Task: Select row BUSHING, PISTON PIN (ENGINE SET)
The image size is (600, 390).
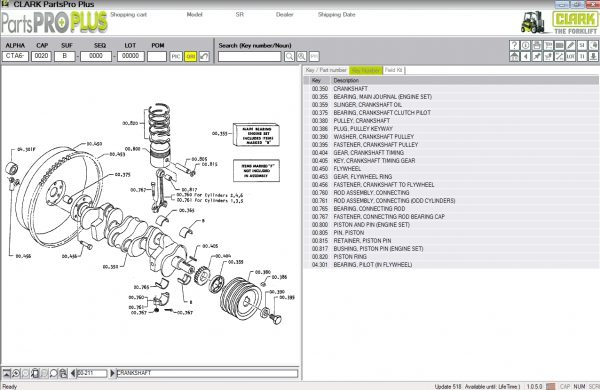Action: 451,248
